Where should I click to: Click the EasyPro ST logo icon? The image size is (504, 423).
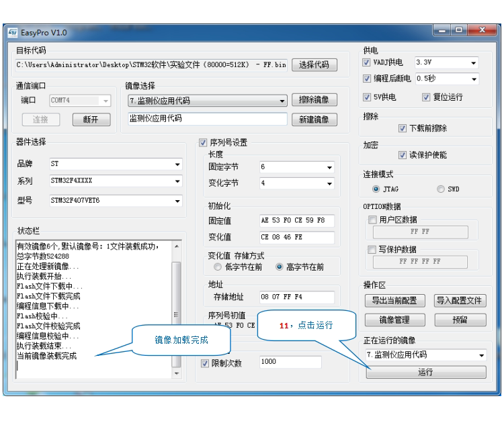13,32
